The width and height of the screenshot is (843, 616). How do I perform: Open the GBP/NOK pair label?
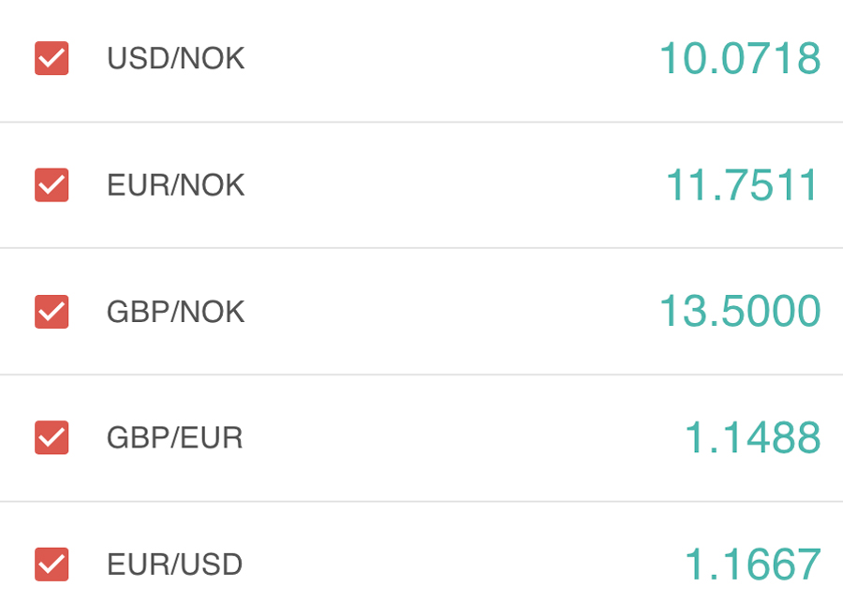coord(175,312)
